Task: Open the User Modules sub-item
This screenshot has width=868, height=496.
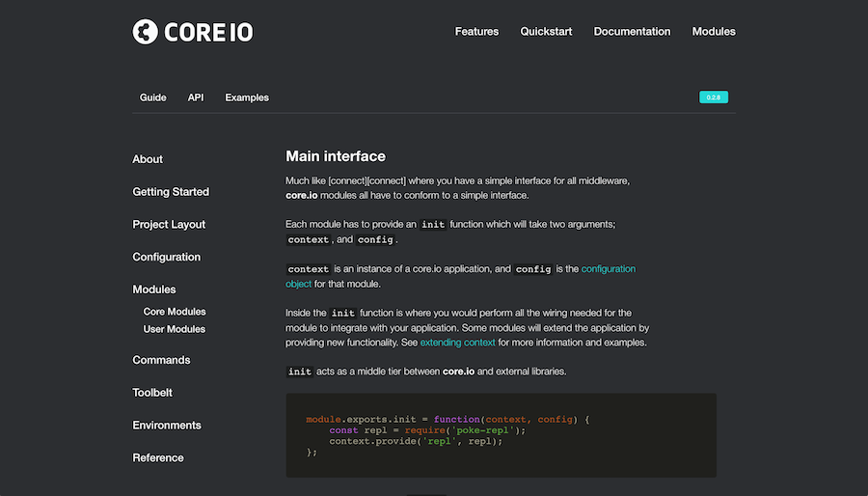Action: click(175, 329)
